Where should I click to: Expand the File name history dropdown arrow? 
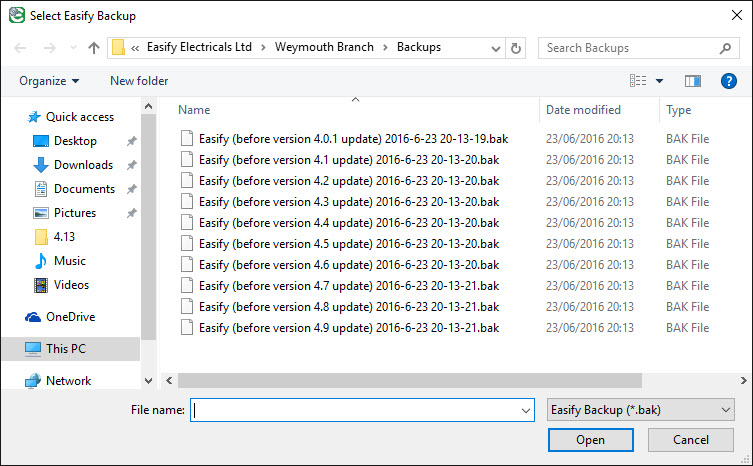526,410
